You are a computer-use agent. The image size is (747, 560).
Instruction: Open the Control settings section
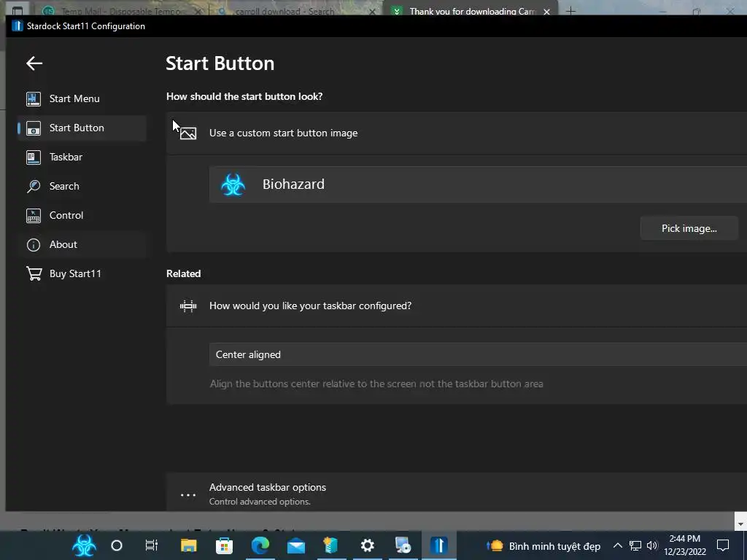(x=82, y=215)
